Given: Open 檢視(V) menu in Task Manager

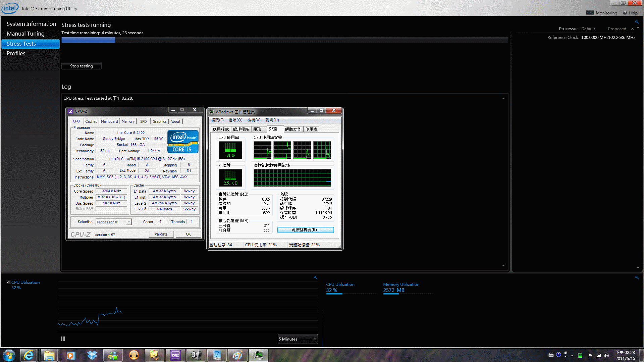Looking at the screenshot, I should [254, 120].
